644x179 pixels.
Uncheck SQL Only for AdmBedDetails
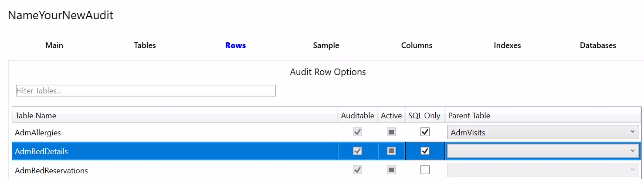[x=425, y=151]
